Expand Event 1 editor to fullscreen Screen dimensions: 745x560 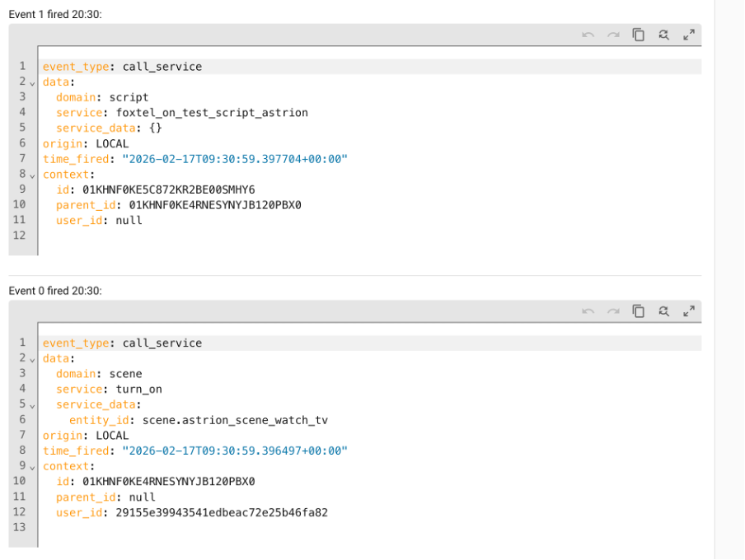[689, 35]
